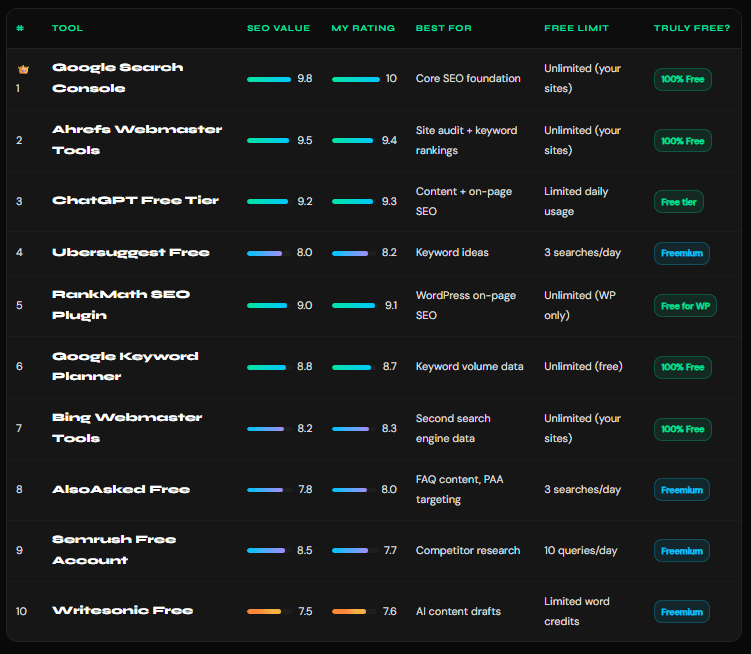
Task: Click 'Second search engine data' cell
Action: point(453,428)
